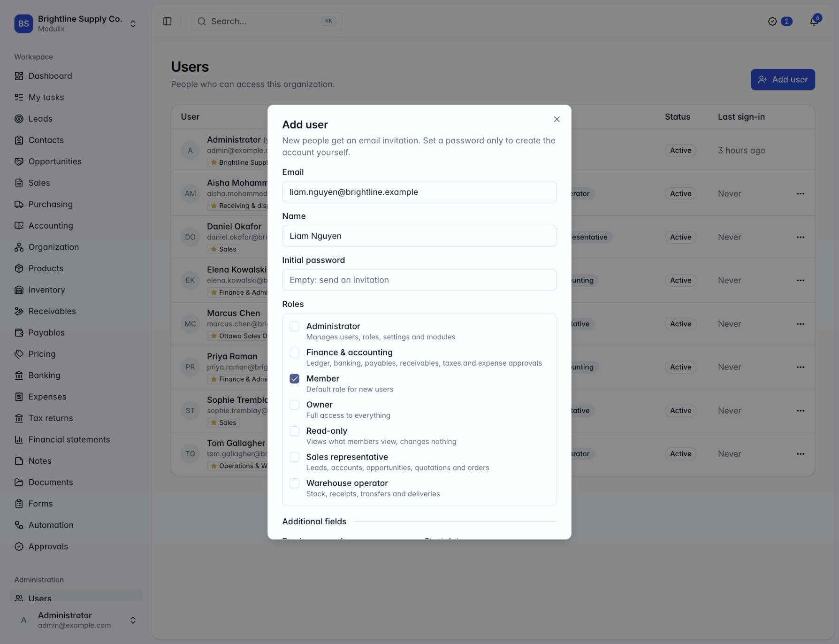Click the Organization icon in sidebar
The width and height of the screenshot is (839, 644).
[19, 247]
